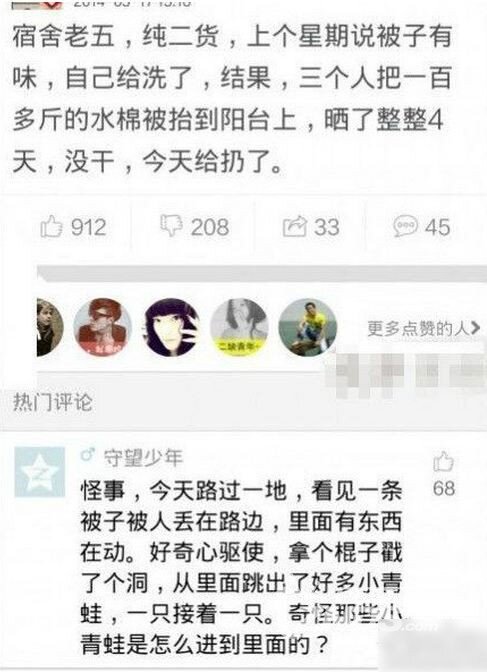
Task: Tap the 45 comment count number
Action: 437,227
